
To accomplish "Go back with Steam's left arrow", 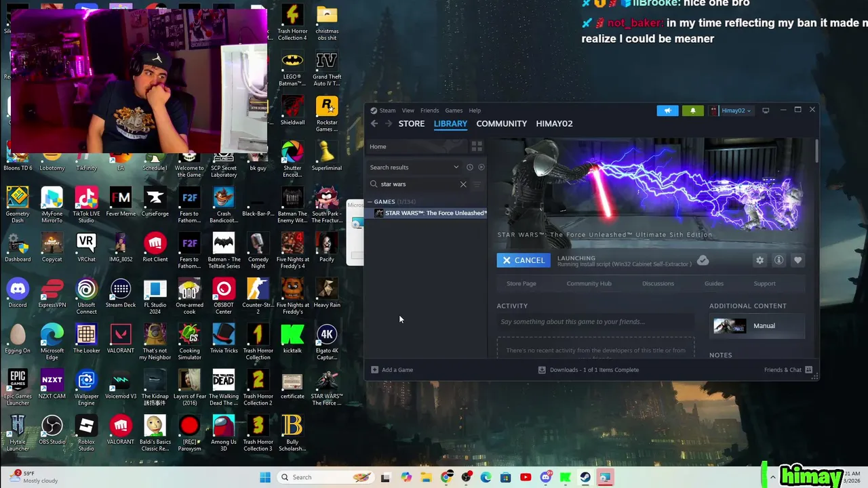I will (x=374, y=123).
